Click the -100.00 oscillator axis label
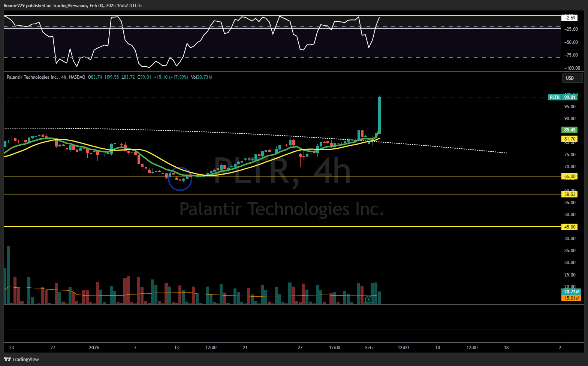588x366 pixels. click(x=572, y=68)
